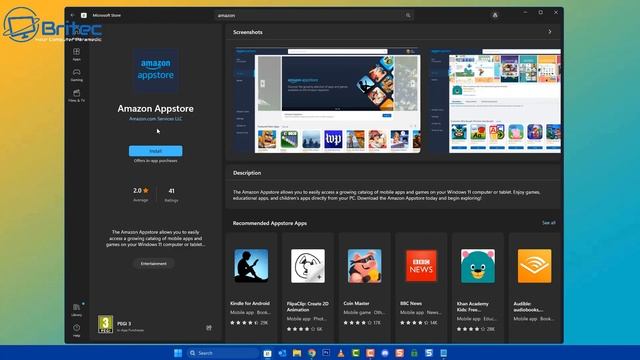The image size is (640, 360).
Task: Open the BBC News app card
Action: (421, 287)
